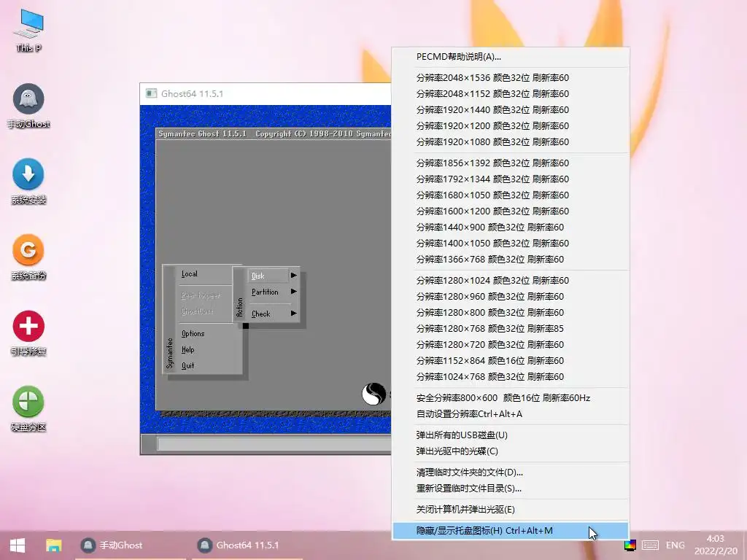
Task: Select 关闭计算机并弹出光驱(E)
Action: [510, 510]
